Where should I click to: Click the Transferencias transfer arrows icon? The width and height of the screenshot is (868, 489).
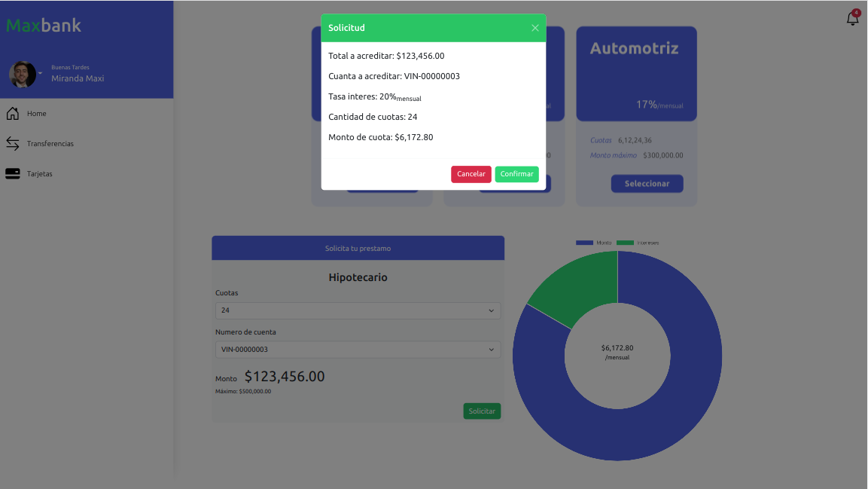tap(12, 143)
